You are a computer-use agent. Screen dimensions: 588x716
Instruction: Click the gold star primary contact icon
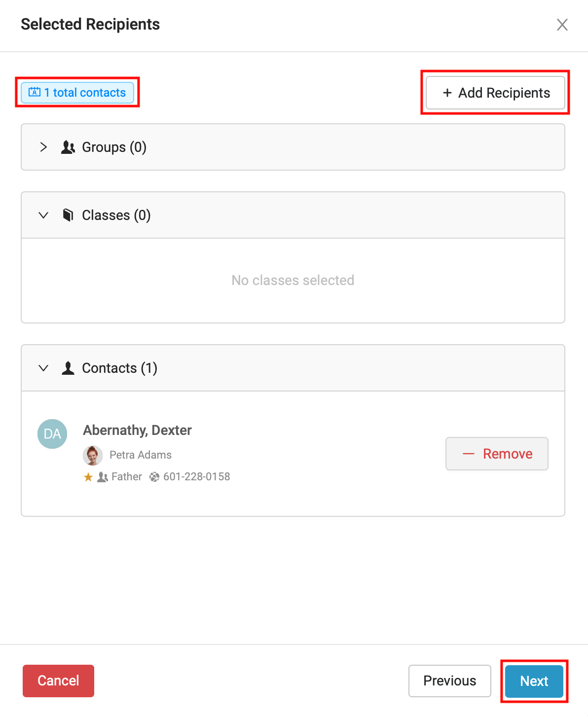click(88, 477)
